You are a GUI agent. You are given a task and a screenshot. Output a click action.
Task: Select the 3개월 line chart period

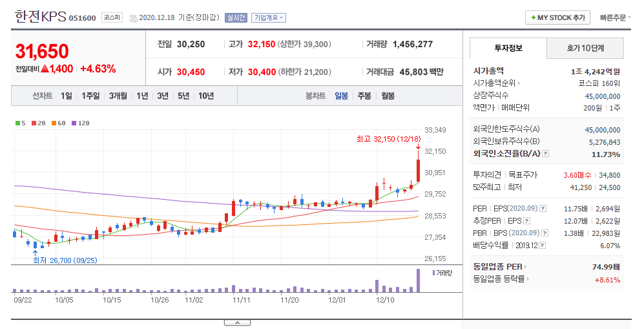(118, 96)
